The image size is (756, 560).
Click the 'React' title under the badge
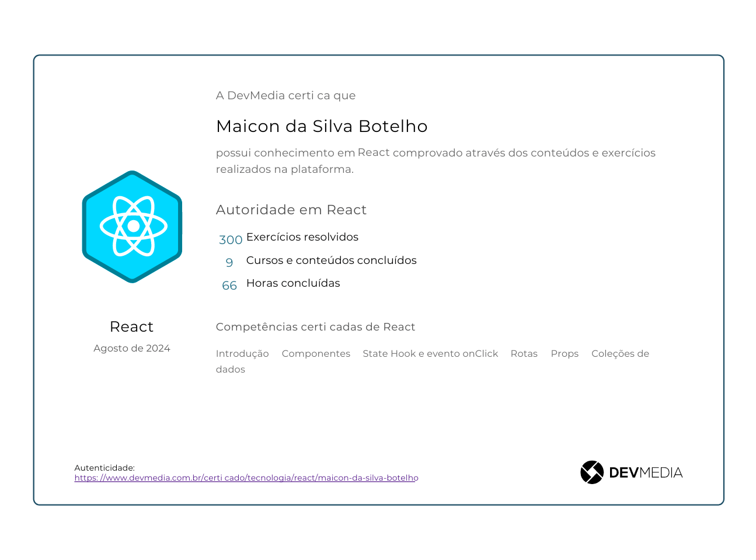click(132, 326)
